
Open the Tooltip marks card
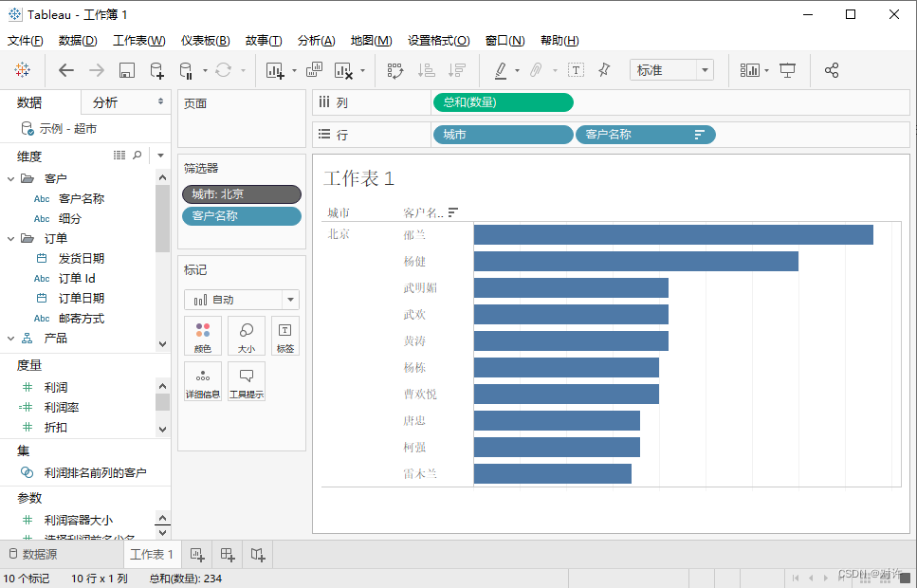[x=247, y=381]
